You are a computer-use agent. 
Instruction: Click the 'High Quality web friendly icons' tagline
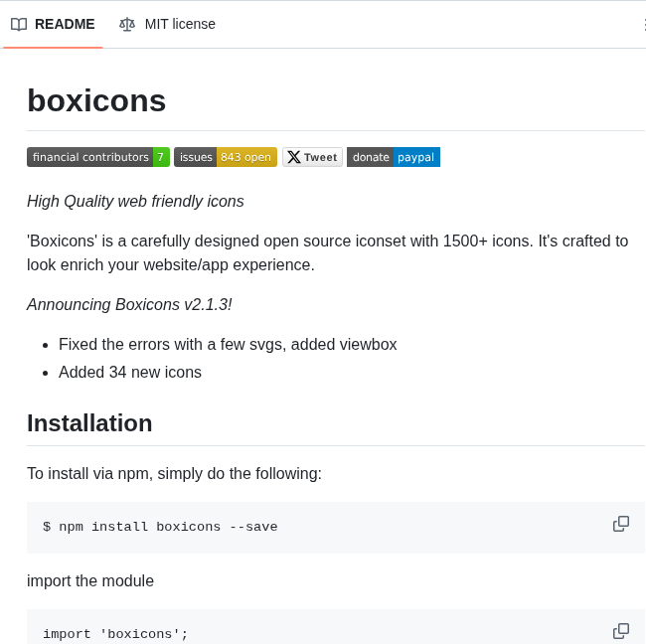pyautogui.click(x=135, y=201)
